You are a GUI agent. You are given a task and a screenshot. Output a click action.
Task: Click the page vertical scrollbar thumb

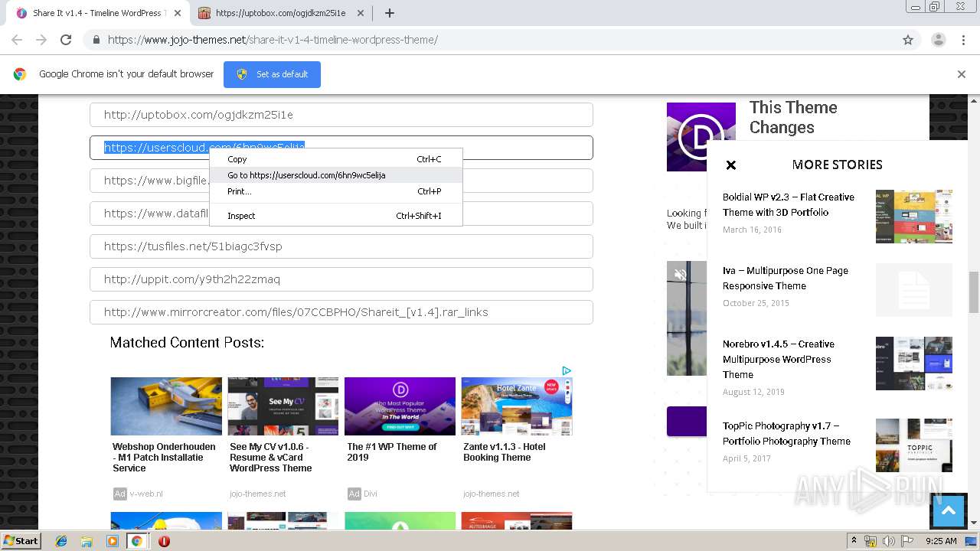pos(974,292)
